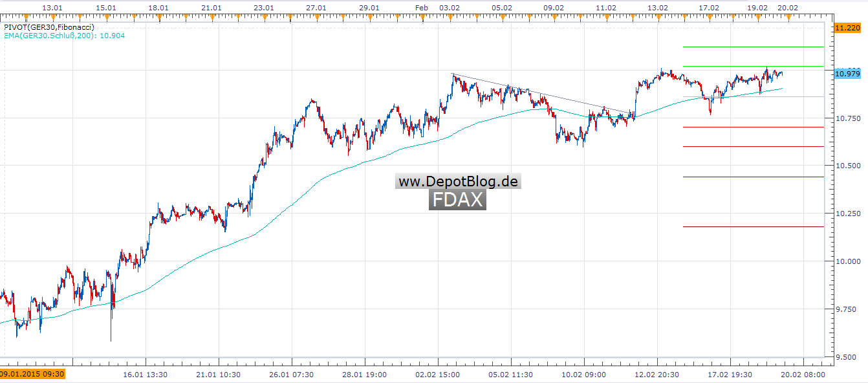Click the orange 11.220 price tag
The image size is (868, 383).
[847, 28]
